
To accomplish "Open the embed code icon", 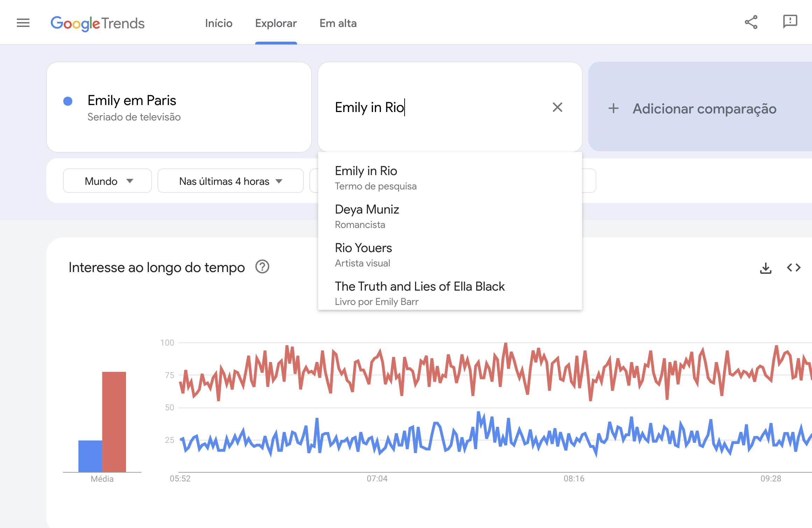I will [794, 268].
